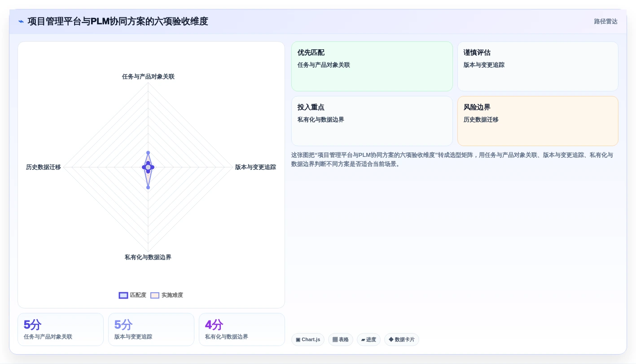Screen dimensions: 636x364
Task: Click the 匹配度 legend color box
Action: [x=123, y=295]
